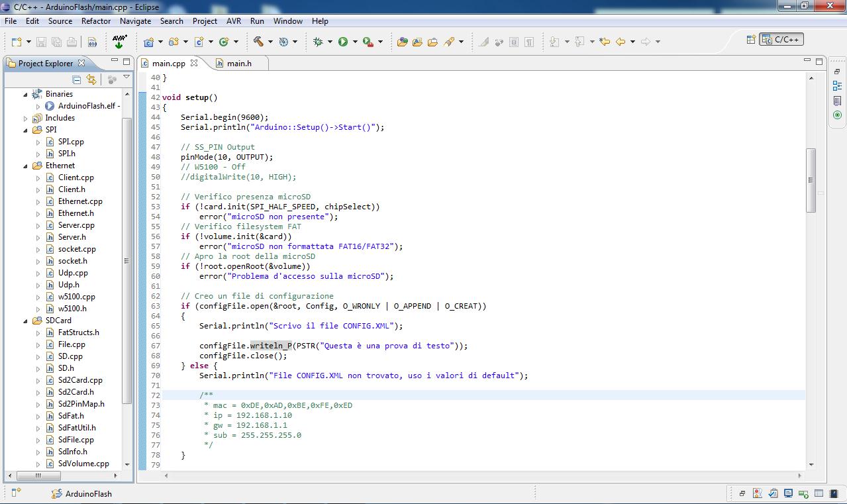The height and width of the screenshot is (504, 847).
Task: Click the binary 010 toolbar icon
Action: pos(92,42)
